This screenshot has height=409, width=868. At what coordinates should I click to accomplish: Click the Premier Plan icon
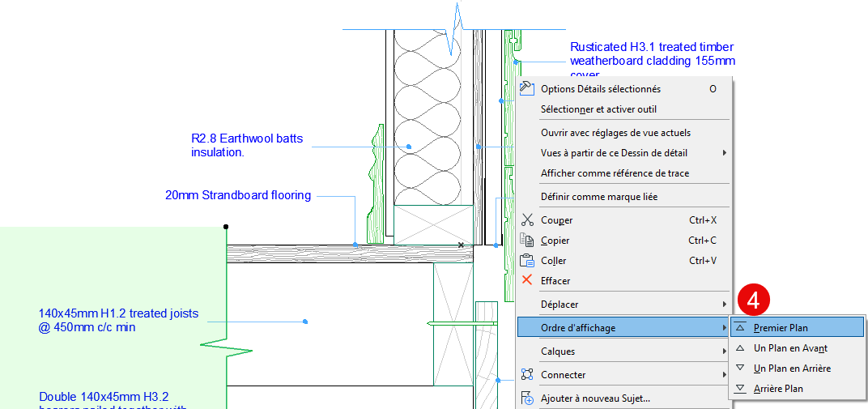(x=740, y=328)
